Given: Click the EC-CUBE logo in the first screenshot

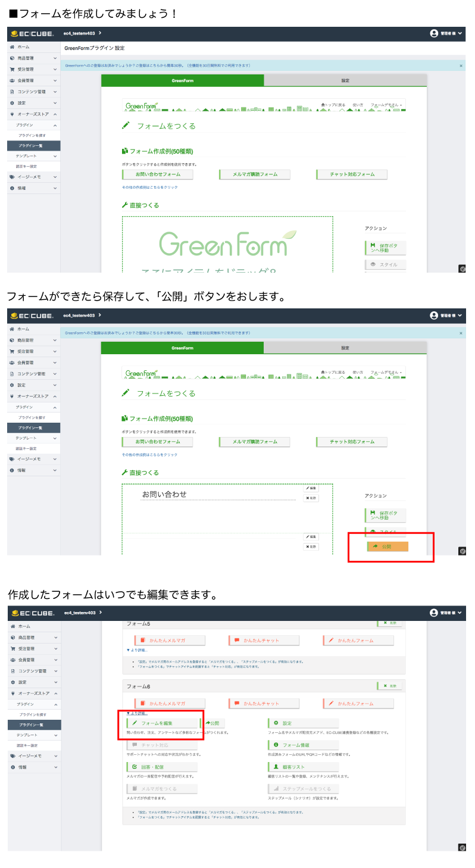Looking at the screenshot, I should (x=32, y=34).
